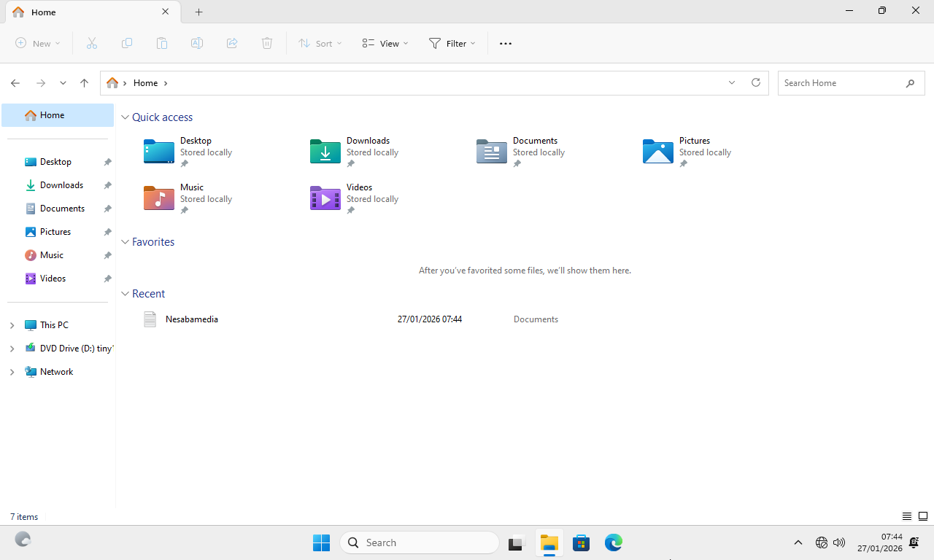Go up one folder level
Screen dimensions: 934x560
coord(85,83)
